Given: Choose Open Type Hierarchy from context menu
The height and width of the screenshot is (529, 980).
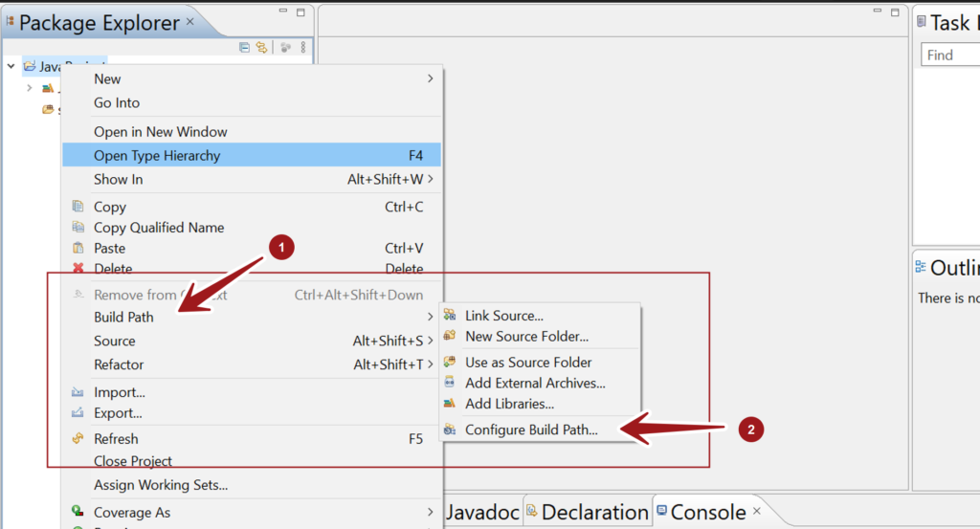Looking at the screenshot, I should point(157,155).
